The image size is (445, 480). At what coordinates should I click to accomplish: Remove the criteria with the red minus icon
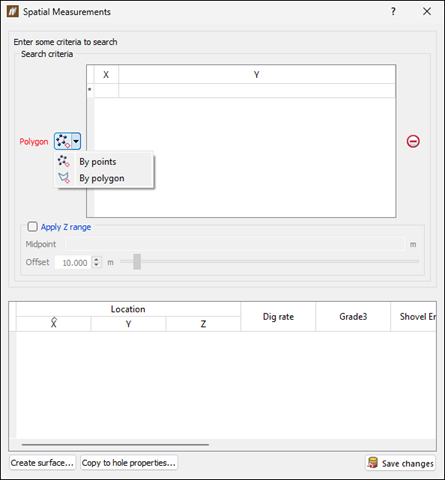[x=413, y=141]
